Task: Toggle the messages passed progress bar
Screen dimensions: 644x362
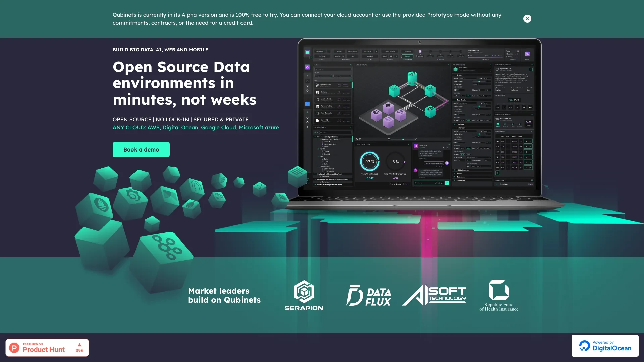Action: (x=369, y=161)
